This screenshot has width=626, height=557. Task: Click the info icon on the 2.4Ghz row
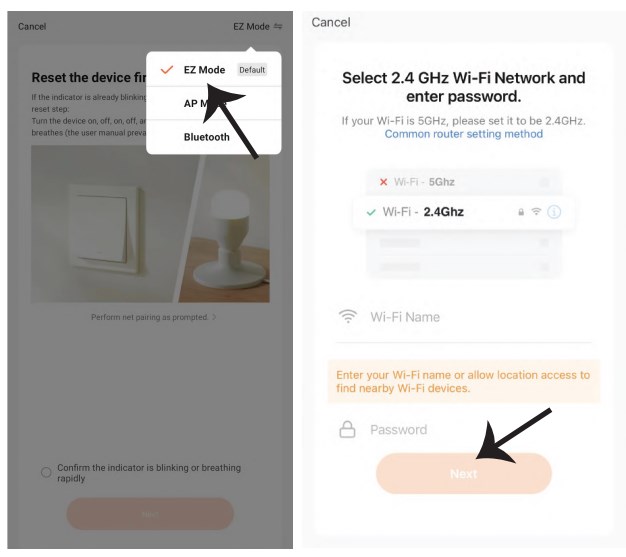554,212
